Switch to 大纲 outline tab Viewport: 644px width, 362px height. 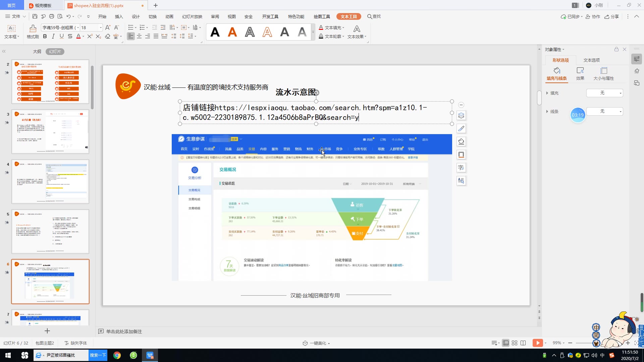[37, 51]
